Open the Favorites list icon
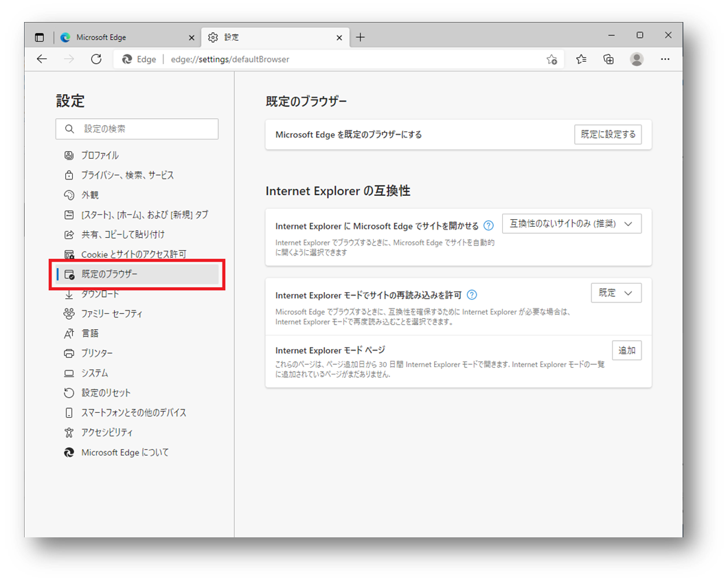This screenshot has width=728, height=582. tap(581, 59)
